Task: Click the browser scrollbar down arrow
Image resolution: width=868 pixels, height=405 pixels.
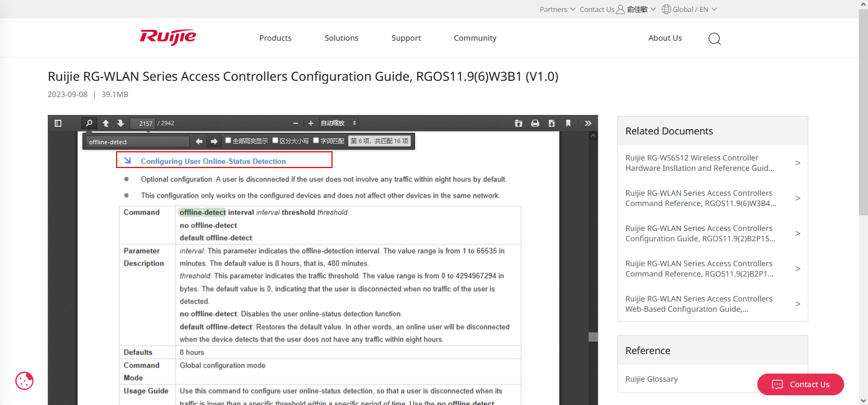Action: pos(863,400)
